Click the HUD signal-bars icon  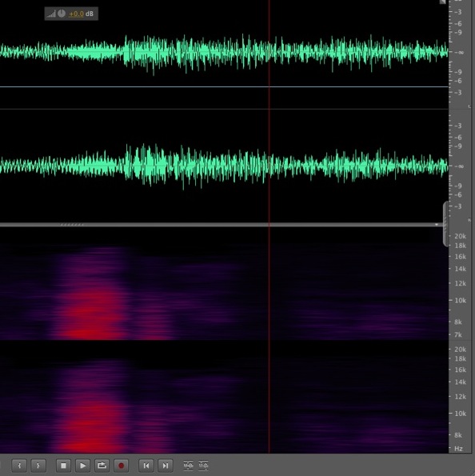51,14
